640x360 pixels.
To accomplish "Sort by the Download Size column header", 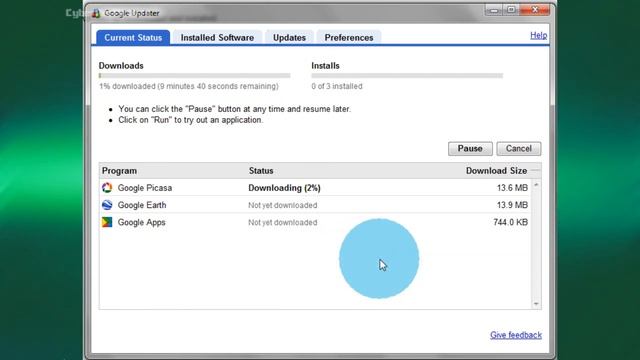I will point(496,171).
